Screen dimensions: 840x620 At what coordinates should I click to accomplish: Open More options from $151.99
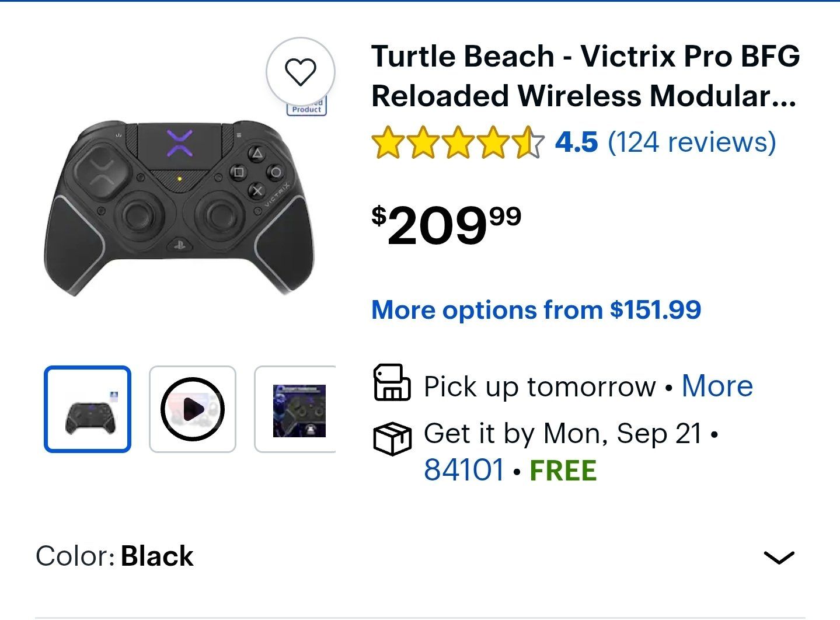tap(536, 310)
